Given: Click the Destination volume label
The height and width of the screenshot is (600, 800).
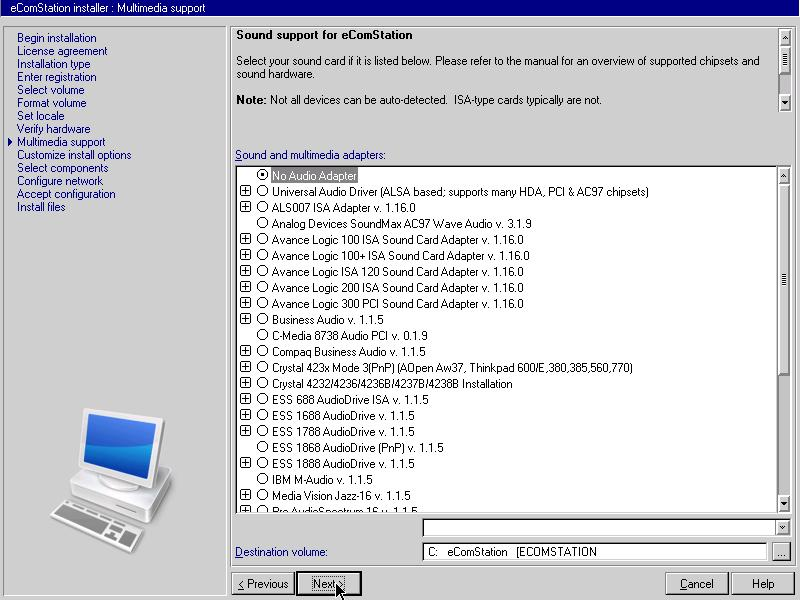Looking at the screenshot, I should pyautogui.click(x=281, y=552).
